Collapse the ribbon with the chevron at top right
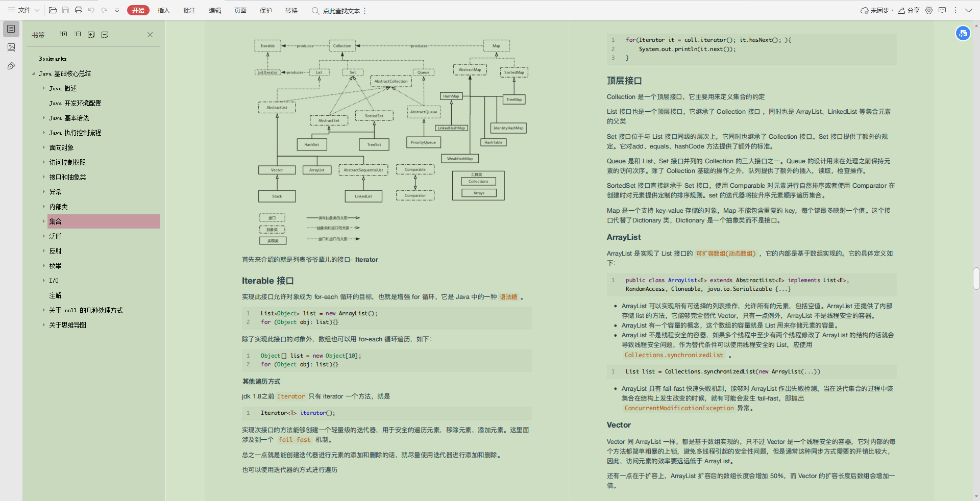Screen dimensions: 980x501 point(969,10)
